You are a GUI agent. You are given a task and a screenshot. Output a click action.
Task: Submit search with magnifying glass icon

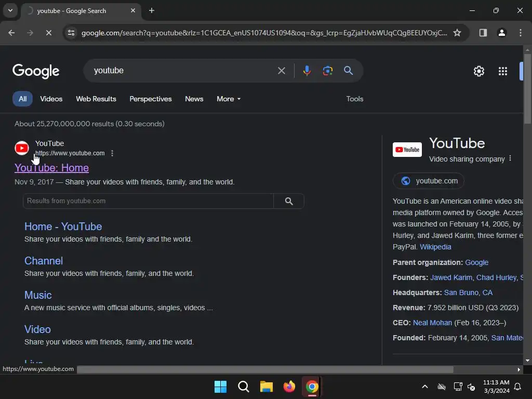point(348,71)
